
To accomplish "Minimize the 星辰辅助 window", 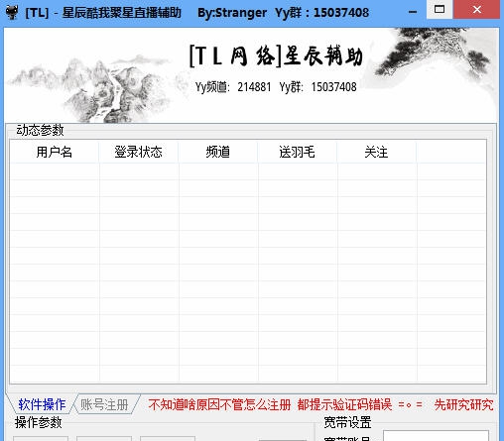I will click(x=413, y=12).
